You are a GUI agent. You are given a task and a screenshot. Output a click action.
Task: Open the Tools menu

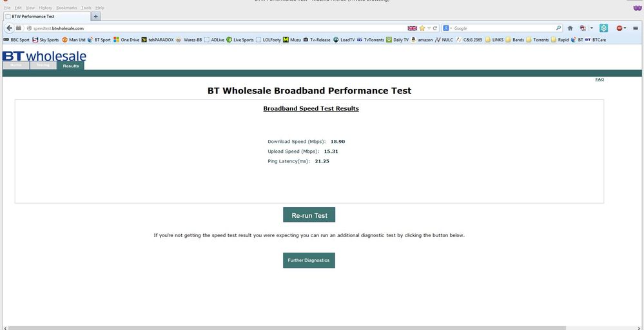[86, 8]
